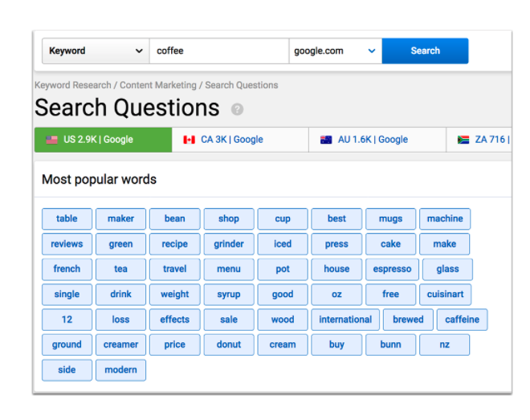Image resolution: width=530 pixels, height=420 pixels.
Task: Click the "table" word tag
Action: [x=67, y=218]
